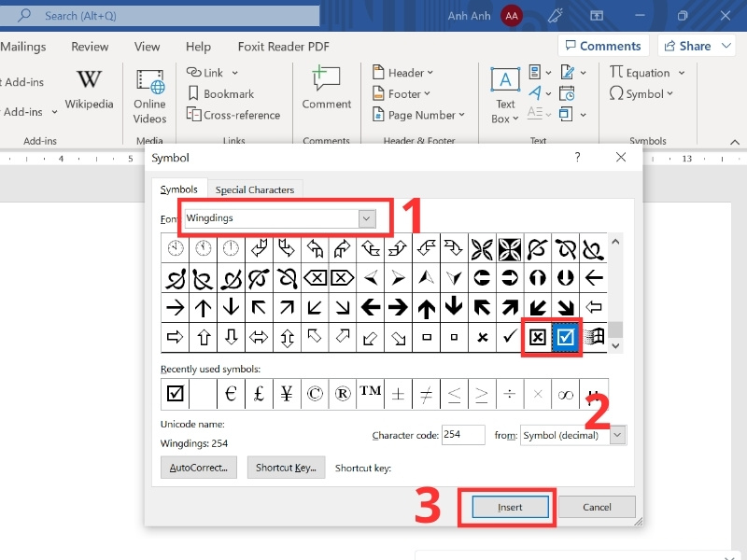Switch to the Special Characters tab

tap(255, 190)
